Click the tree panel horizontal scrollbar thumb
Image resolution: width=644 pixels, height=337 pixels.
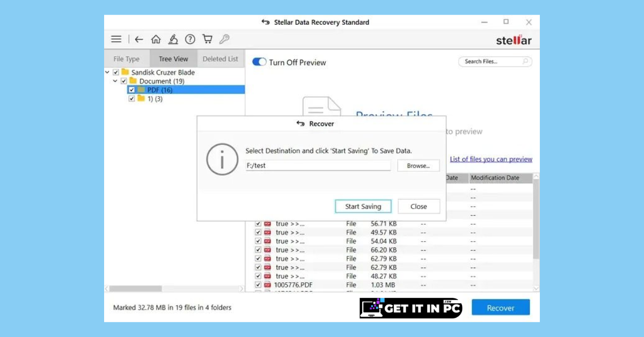tap(136, 289)
